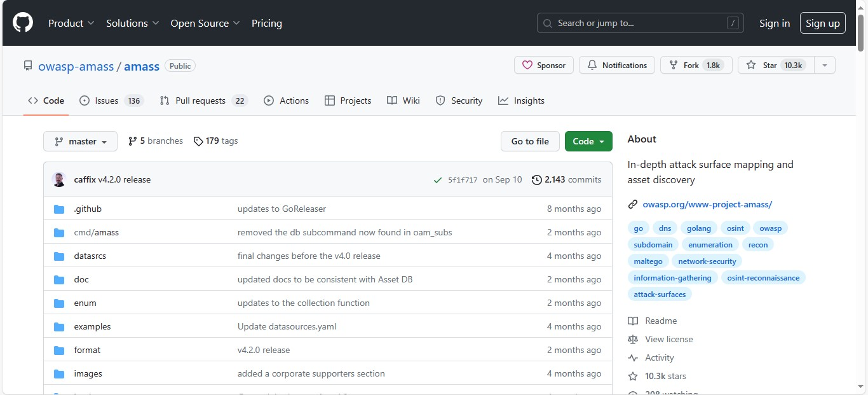Click the Sign up button

pyautogui.click(x=823, y=23)
